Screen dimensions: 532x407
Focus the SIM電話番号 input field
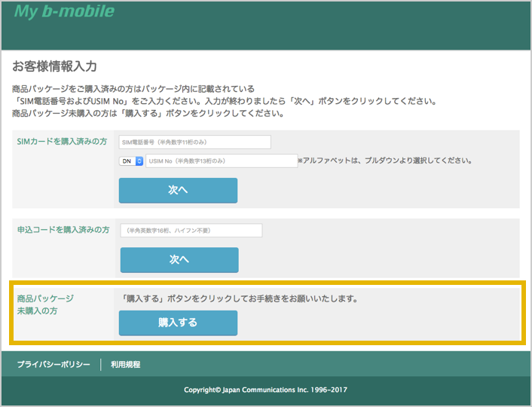click(x=194, y=142)
